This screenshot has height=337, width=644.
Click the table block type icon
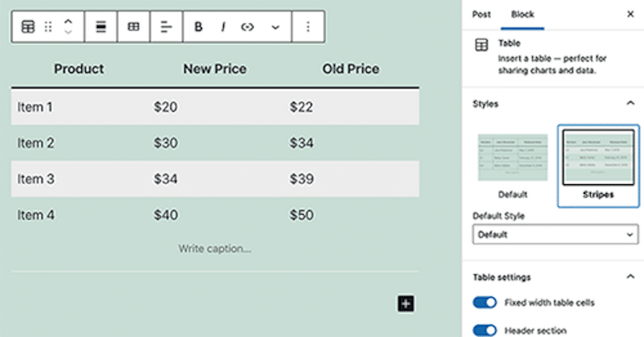coord(28,27)
